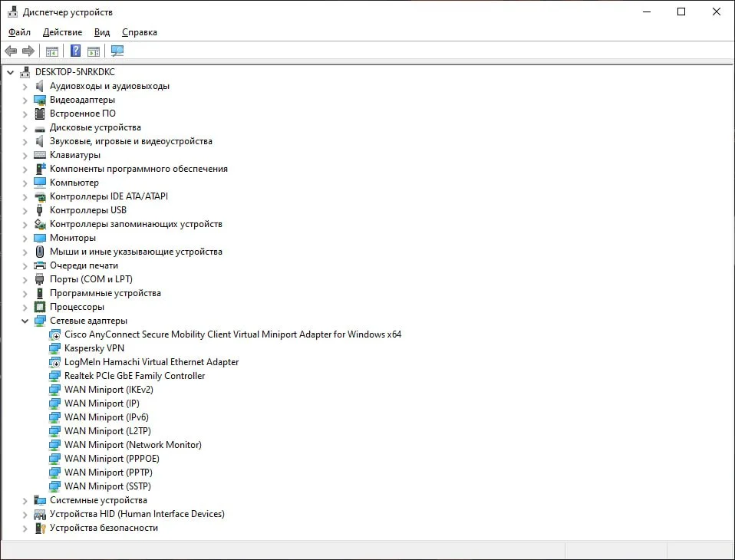
Task: Select WAN Miniport (IP) entry
Action: (102, 404)
